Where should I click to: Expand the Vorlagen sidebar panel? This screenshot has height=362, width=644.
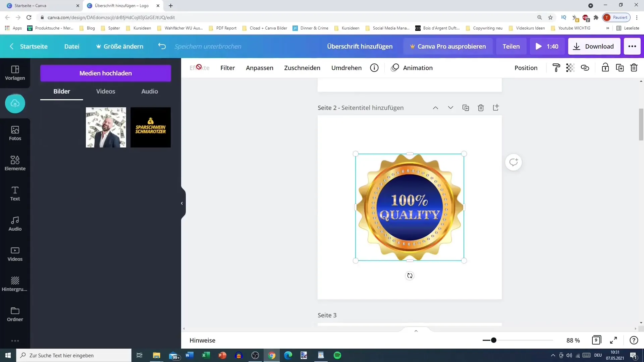[15, 72]
